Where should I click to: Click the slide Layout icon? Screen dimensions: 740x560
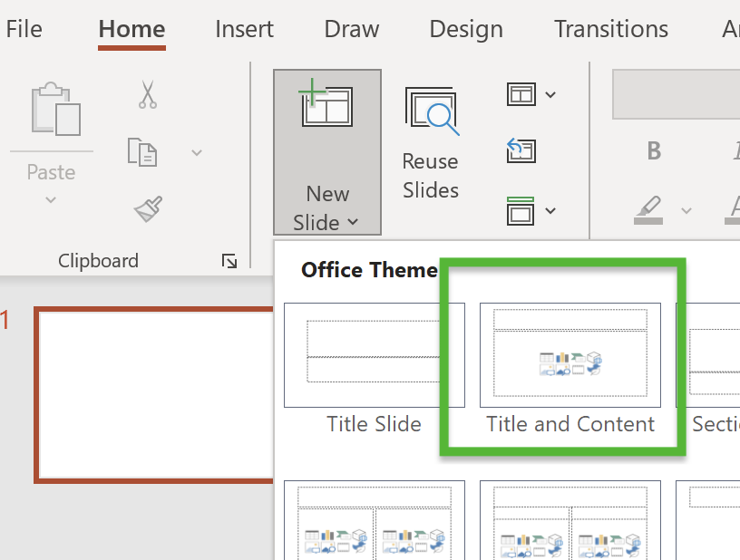coord(521,94)
